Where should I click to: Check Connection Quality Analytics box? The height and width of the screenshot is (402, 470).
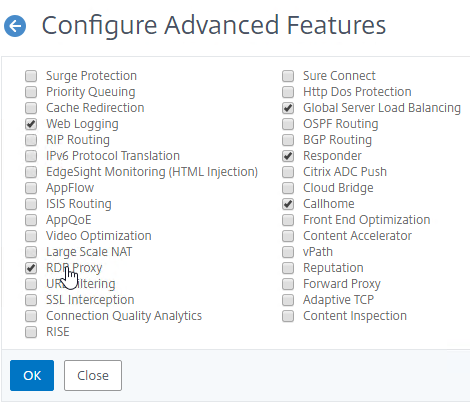[x=31, y=316]
